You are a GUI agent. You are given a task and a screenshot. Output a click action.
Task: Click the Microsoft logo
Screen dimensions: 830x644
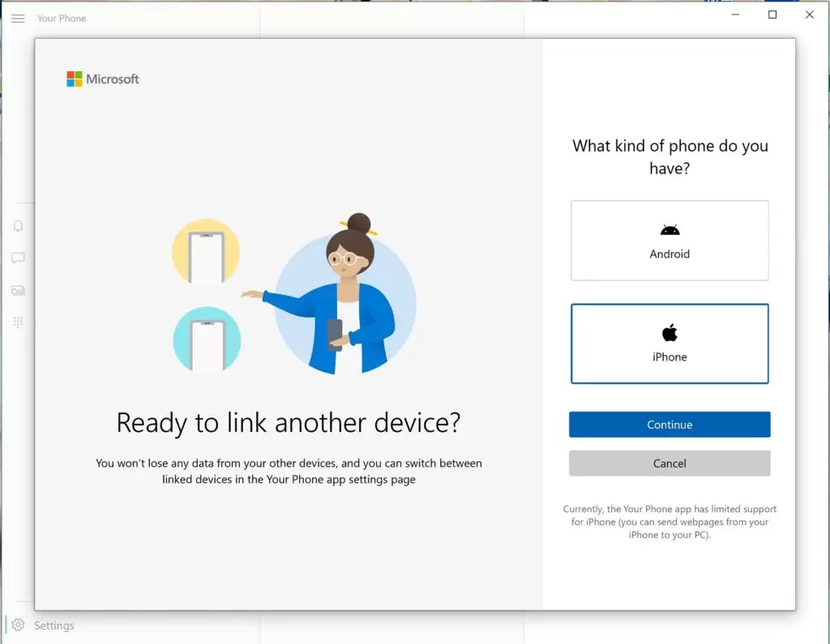(103, 79)
